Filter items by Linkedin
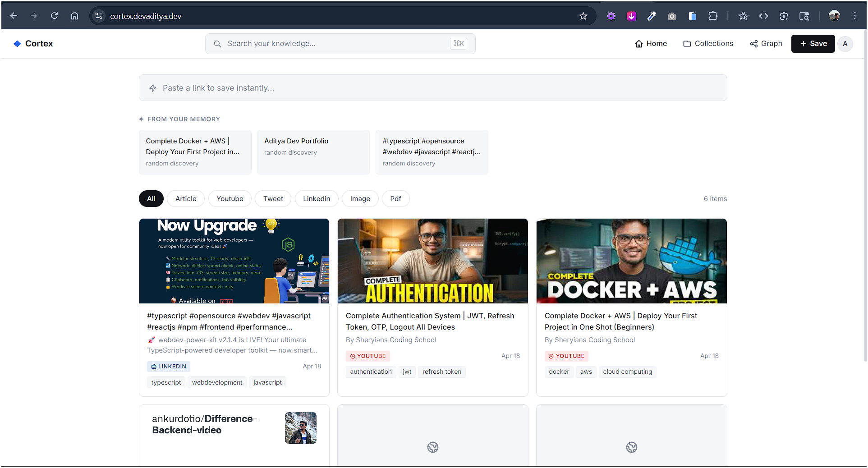 click(317, 199)
